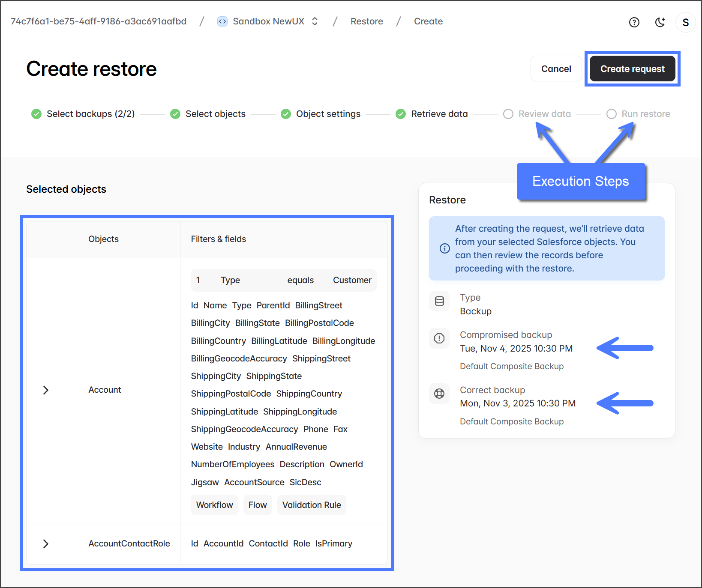Click the Correct backup lifebuoy icon
The width and height of the screenshot is (702, 588).
click(x=439, y=394)
